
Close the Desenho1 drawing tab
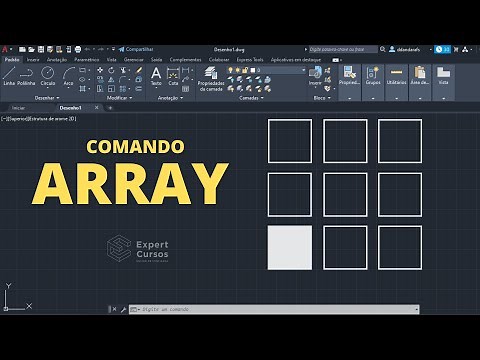[96, 107]
